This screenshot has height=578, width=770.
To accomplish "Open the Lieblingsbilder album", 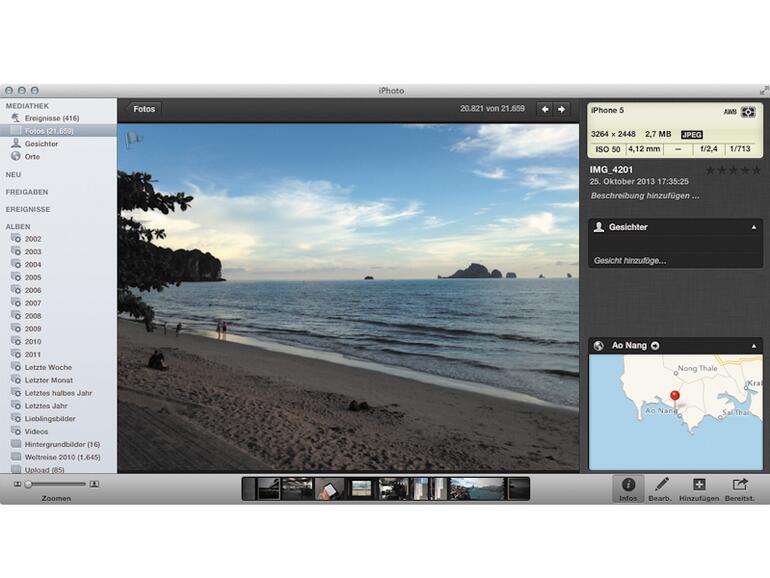I will coord(50,419).
